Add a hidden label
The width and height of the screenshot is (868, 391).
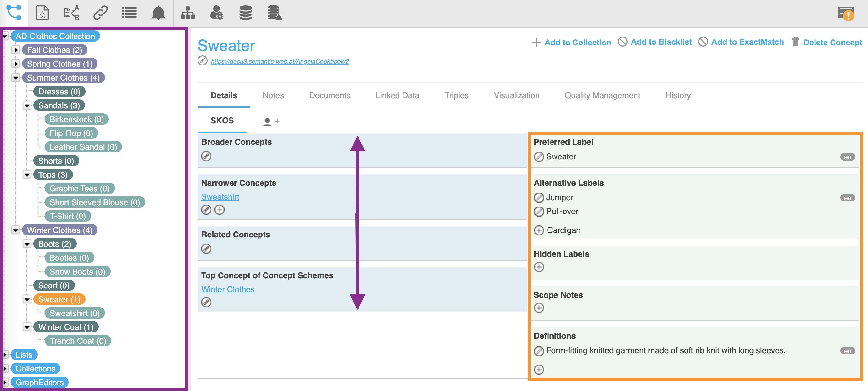(539, 267)
